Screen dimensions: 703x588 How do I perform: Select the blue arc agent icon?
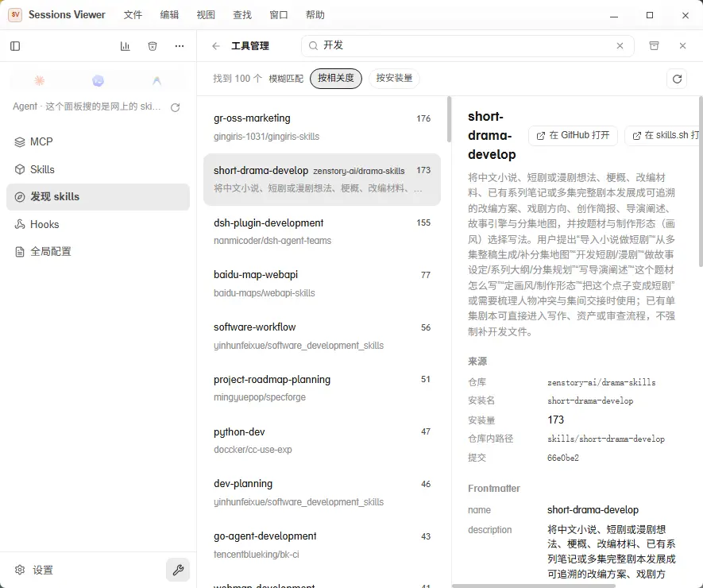(156, 81)
